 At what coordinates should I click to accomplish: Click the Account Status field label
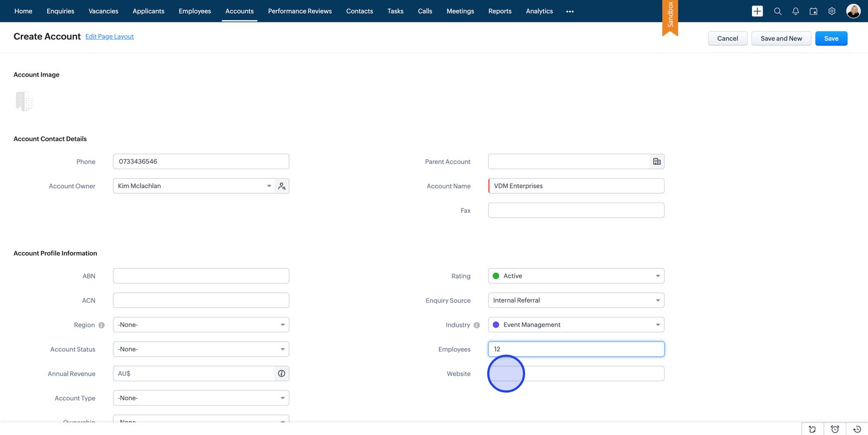[x=73, y=350]
